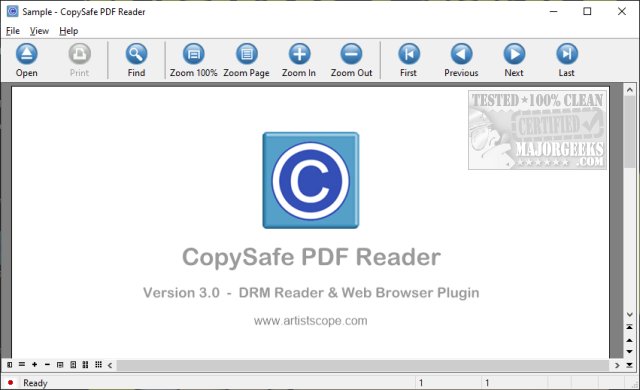Minimize the CopySafe PDF Reader window
Screen dimensions: 640x390
coord(553,11)
